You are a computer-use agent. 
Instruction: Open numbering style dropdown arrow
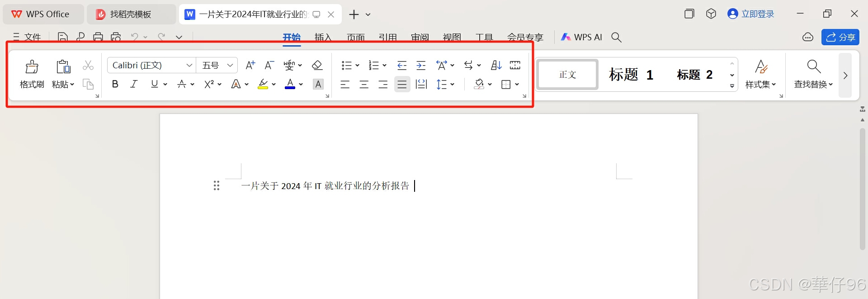(384, 66)
